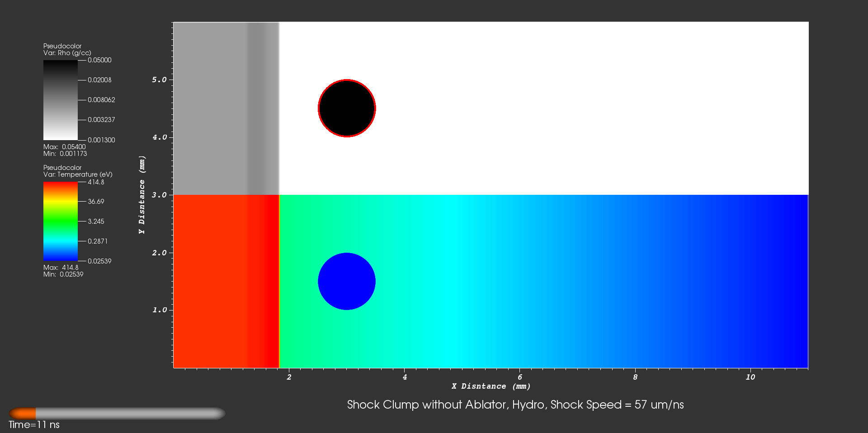
Task: Click the 0.02539 temperature legend tick value
Action: point(99,261)
